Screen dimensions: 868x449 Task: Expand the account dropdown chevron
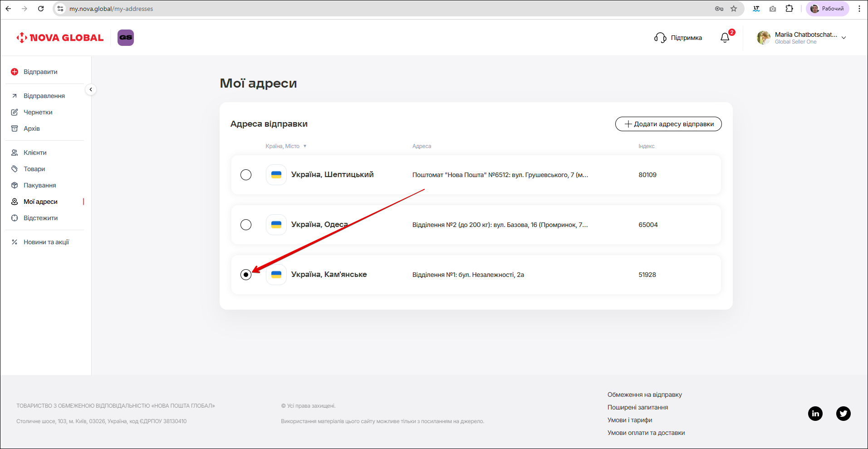(x=844, y=38)
